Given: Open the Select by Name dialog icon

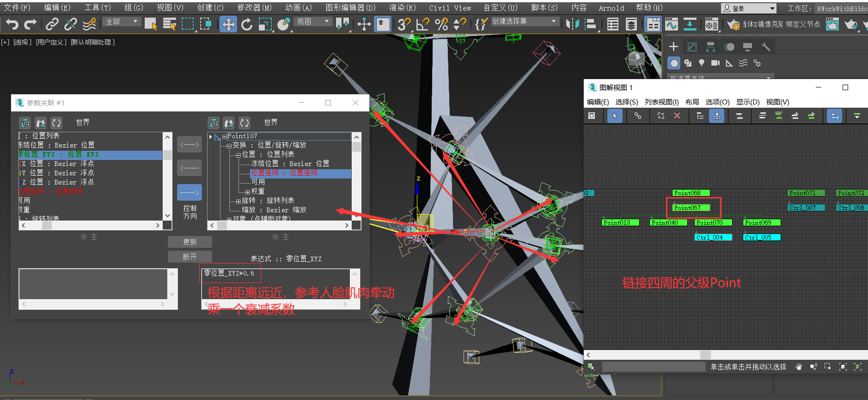Looking at the screenshot, I should pos(170,24).
